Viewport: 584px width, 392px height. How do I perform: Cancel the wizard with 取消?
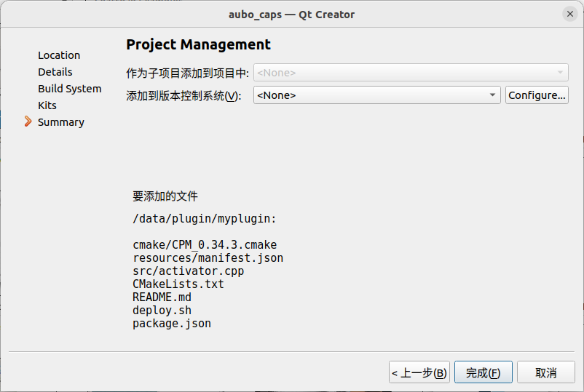click(x=546, y=372)
